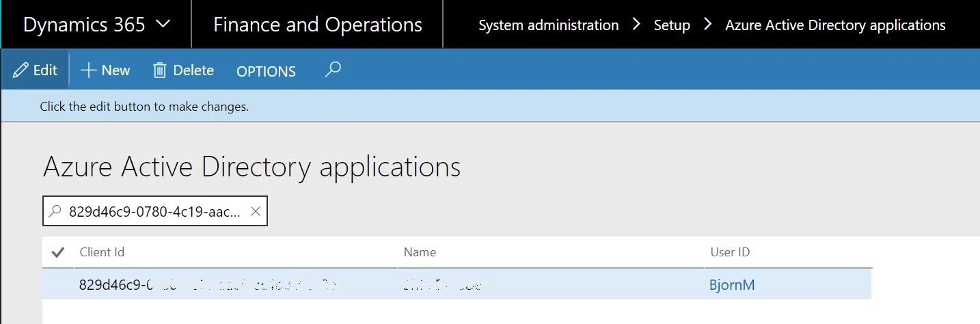
Task: Sort by the User ID column header
Action: tap(730, 252)
